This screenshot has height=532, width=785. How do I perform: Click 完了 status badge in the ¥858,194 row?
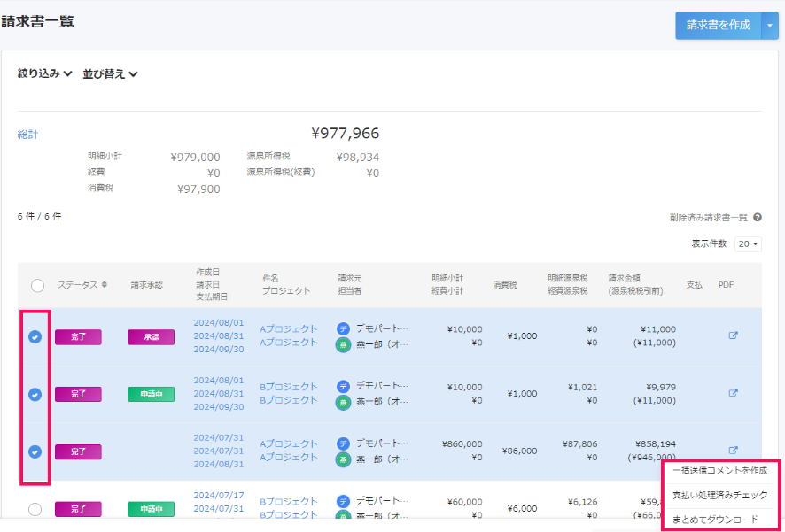[x=78, y=451]
